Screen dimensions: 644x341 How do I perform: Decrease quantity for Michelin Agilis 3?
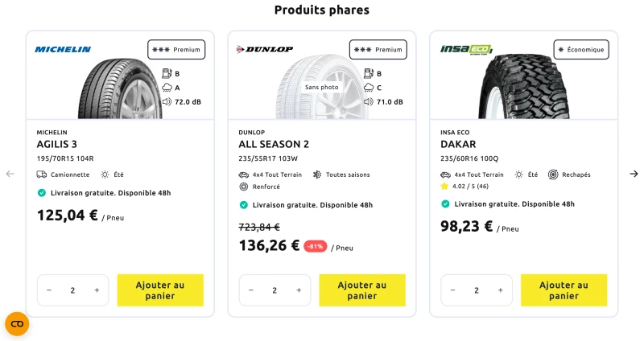coord(49,290)
